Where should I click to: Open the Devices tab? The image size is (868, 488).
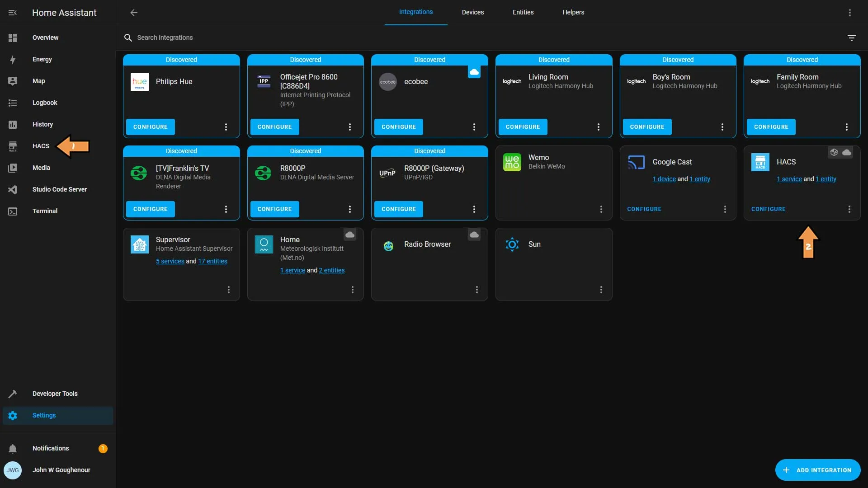(x=473, y=13)
